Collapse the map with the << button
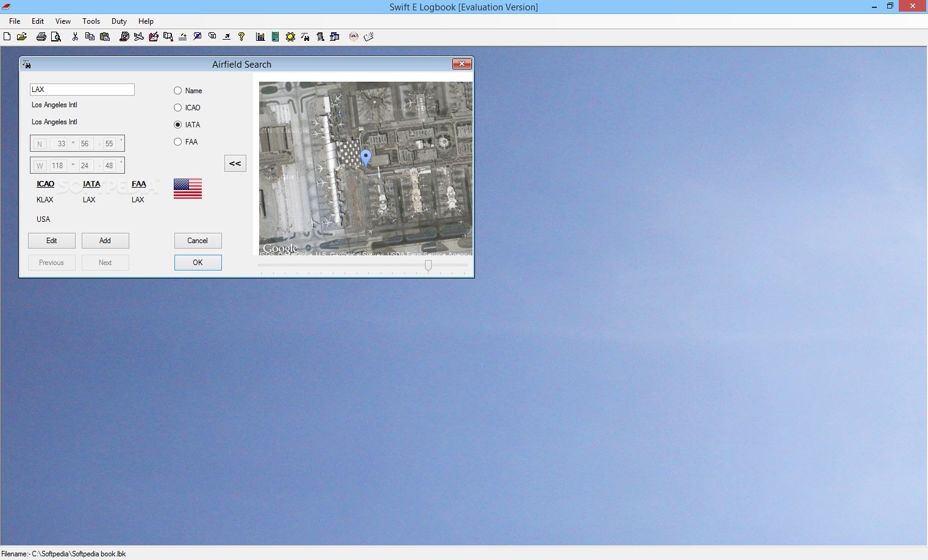 pyautogui.click(x=235, y=163)
